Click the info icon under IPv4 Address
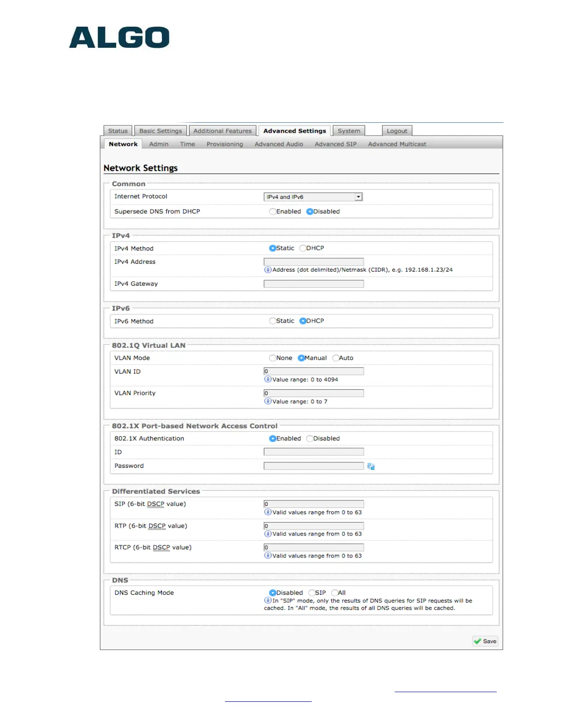563x728 pixels. (x=268, y=270)
